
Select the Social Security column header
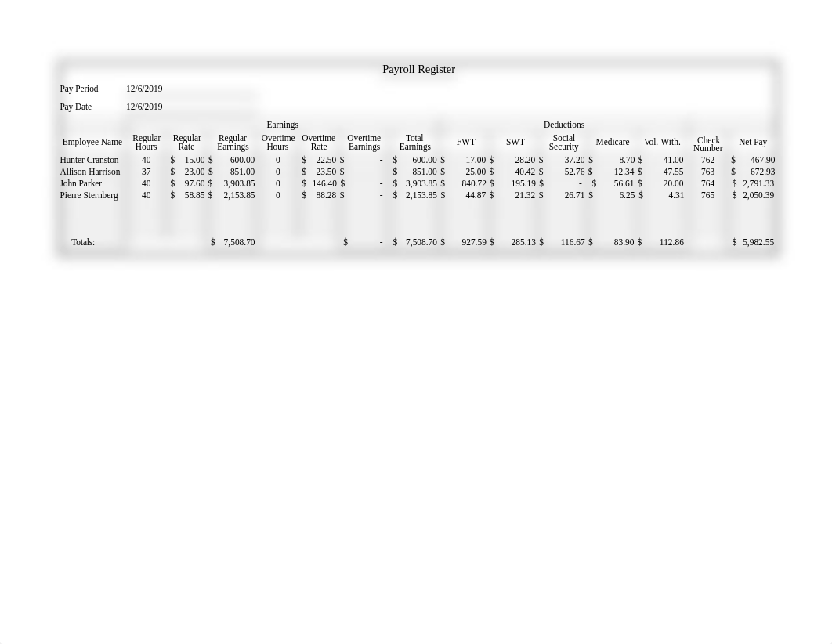coord(563,142)
